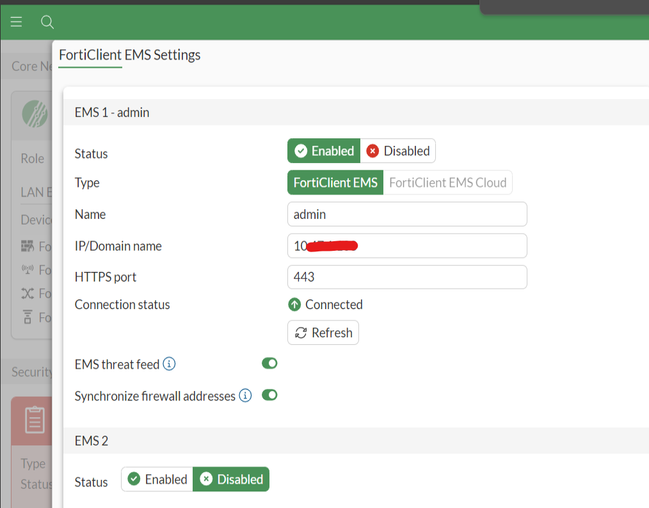Click the EMS 2 section header

356,441
